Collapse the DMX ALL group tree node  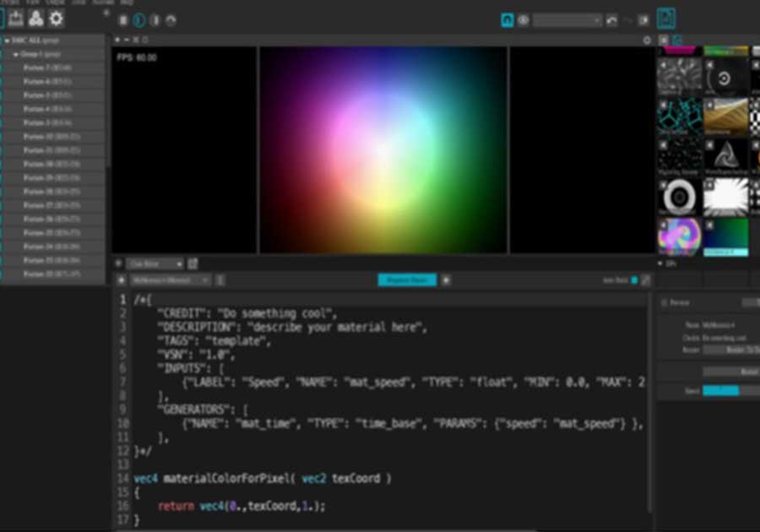(8, 40)
